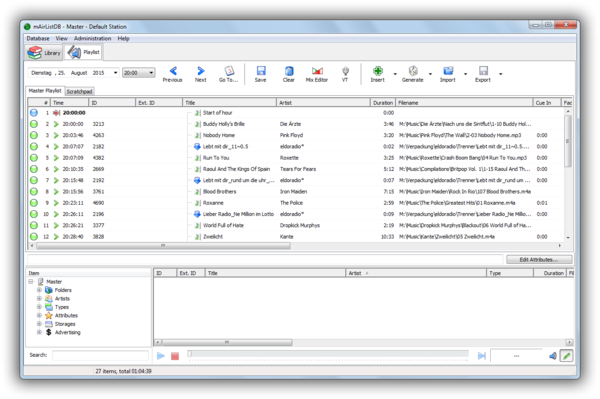Click the Attributes star icon
Screen dimensions: 600x399
(49, 315)
